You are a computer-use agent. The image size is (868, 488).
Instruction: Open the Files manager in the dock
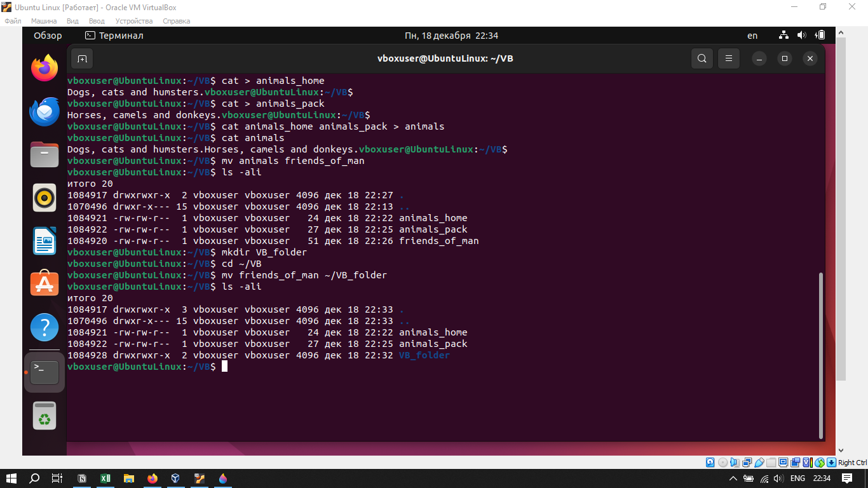(44, 154)
